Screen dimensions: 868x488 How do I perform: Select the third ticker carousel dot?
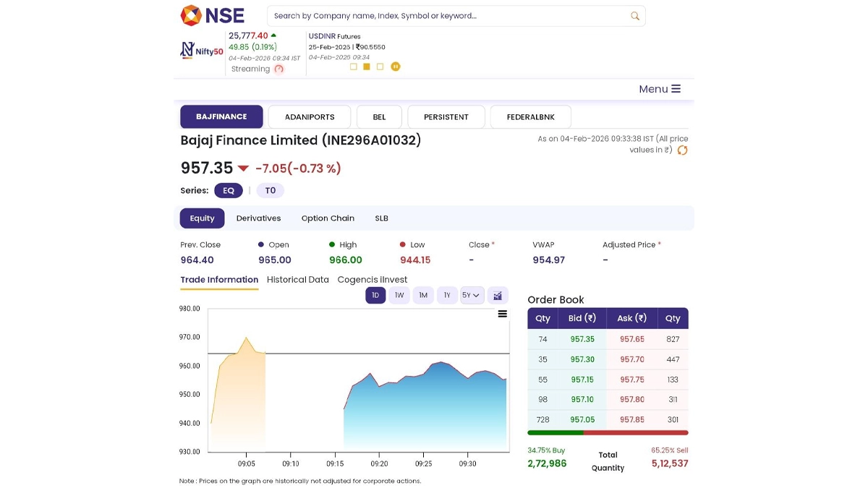click(380, 67)
